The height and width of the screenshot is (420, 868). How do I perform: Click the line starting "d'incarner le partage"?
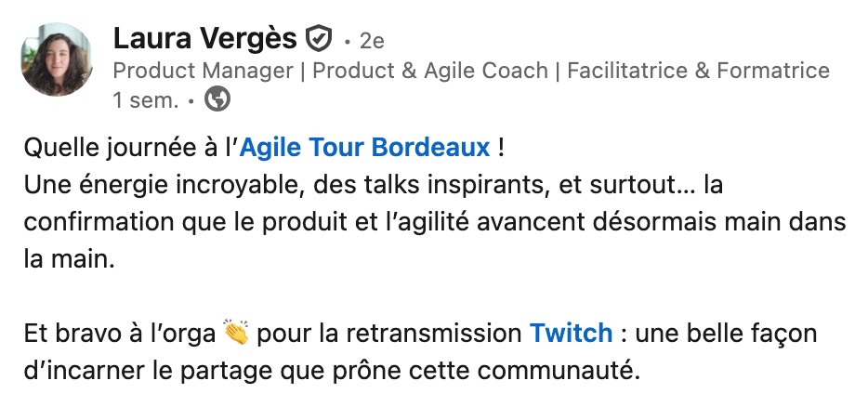pyautogui.click(x=332, y=371)
